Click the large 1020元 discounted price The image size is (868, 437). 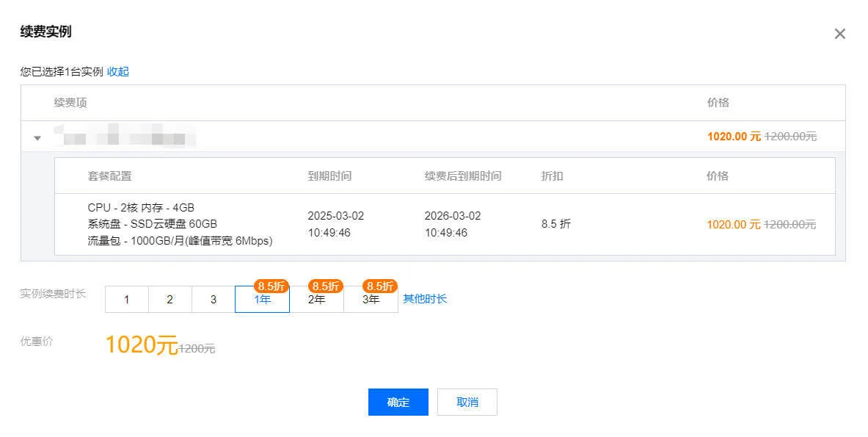tap(141, 344)
